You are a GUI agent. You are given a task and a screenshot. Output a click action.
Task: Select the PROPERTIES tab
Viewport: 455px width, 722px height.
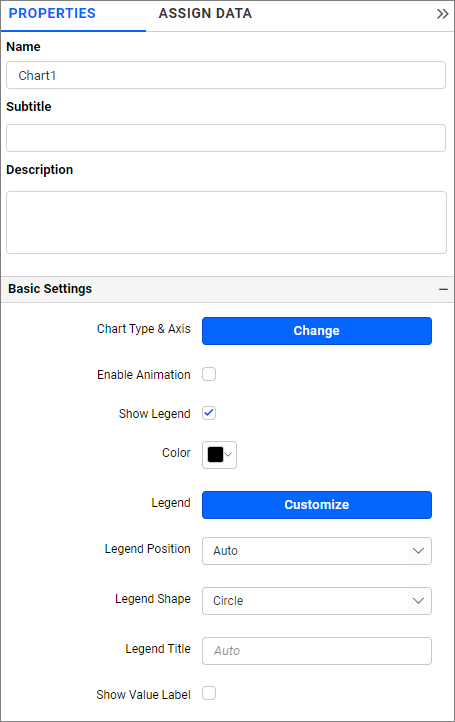(x=52, y=14)
